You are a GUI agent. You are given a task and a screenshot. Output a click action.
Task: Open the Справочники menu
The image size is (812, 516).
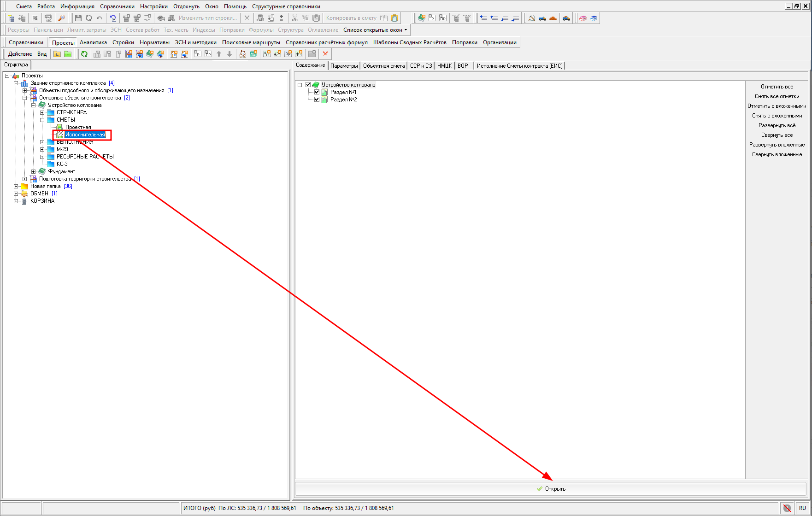(117, 6)
